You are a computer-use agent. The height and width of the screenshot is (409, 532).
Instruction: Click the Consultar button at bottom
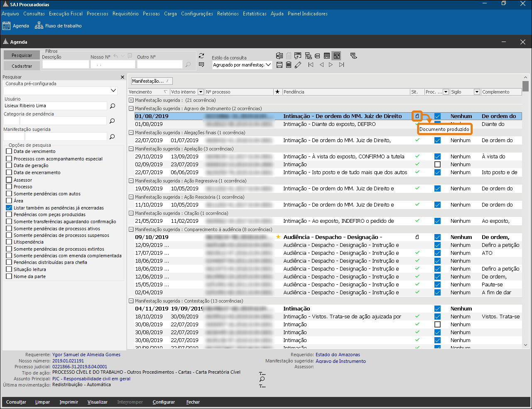(16, 402)
